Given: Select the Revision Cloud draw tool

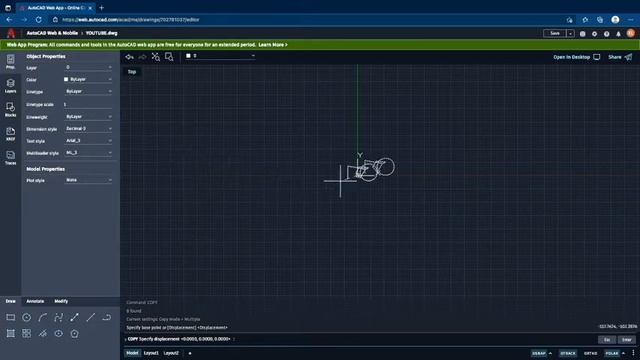Looking at the screenshot, I should 107,317.
